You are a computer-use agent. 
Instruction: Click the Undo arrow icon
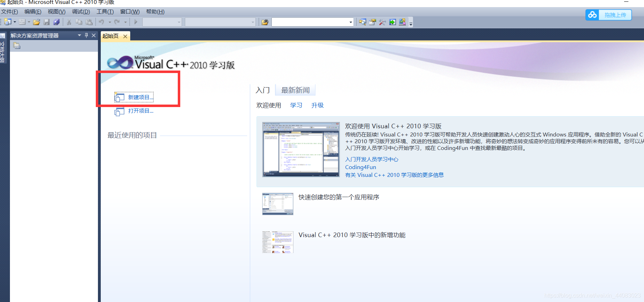click(101, 22)
